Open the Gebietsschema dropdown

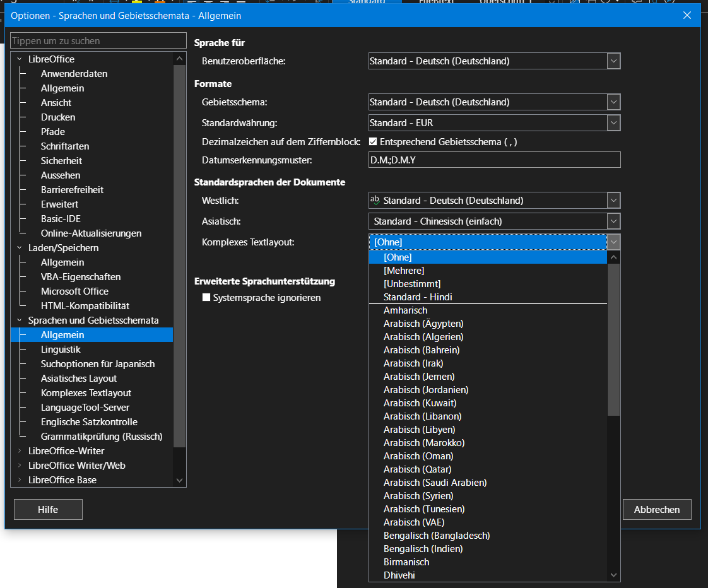coord(613,102)
